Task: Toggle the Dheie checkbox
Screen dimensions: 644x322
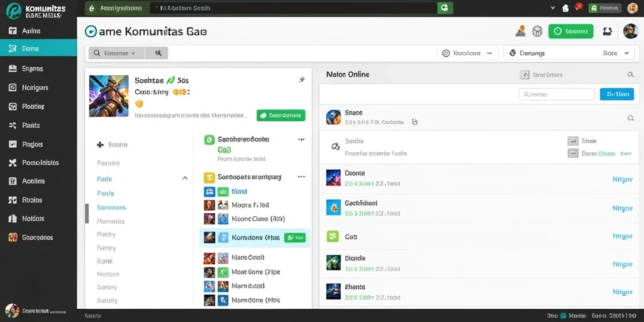Action: (573, 141)
